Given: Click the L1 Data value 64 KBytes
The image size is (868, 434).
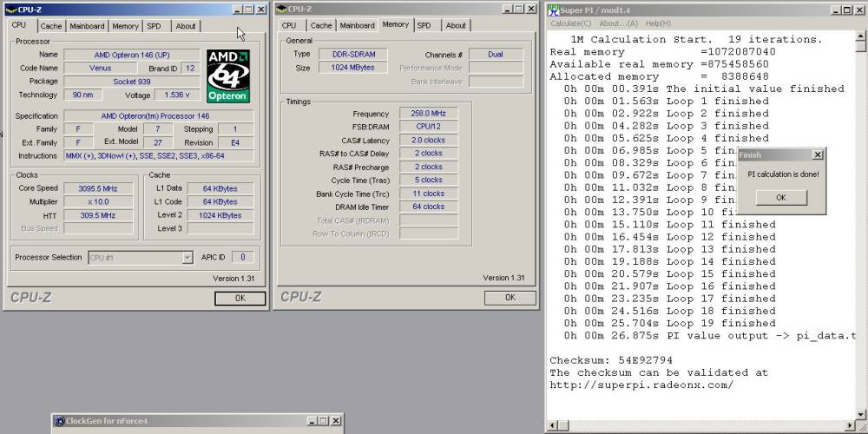Looking at the screenshot, I should (220, 188).
